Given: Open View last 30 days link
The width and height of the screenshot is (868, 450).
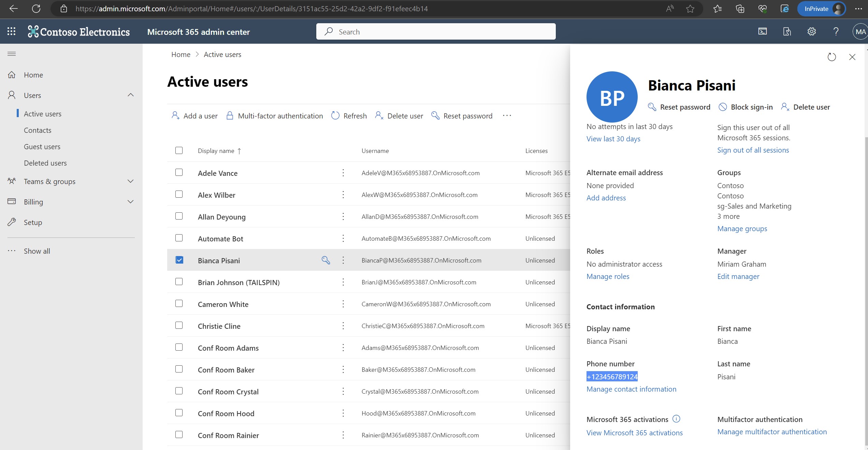Looking at the screenshot, I should tap(613, 139).
